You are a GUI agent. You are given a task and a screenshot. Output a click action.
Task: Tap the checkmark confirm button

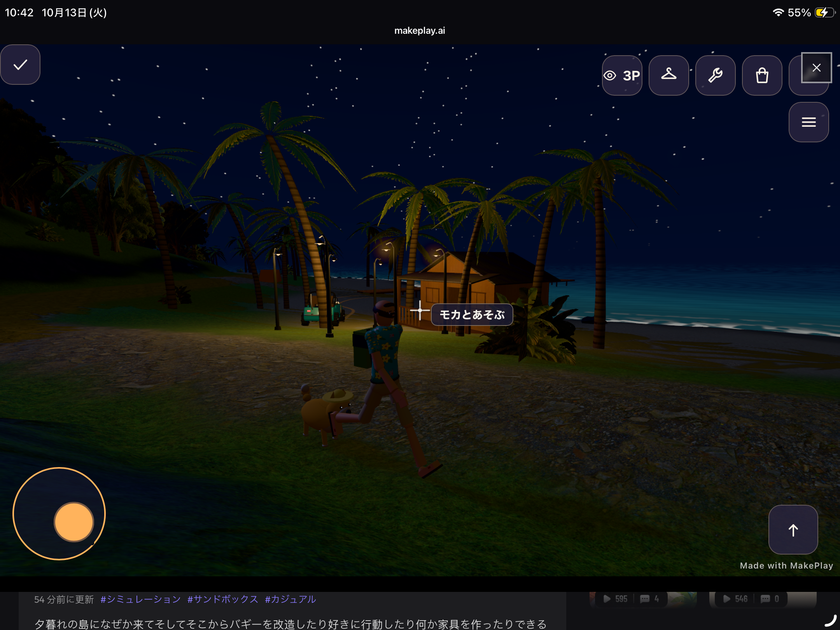coord(20,65)
